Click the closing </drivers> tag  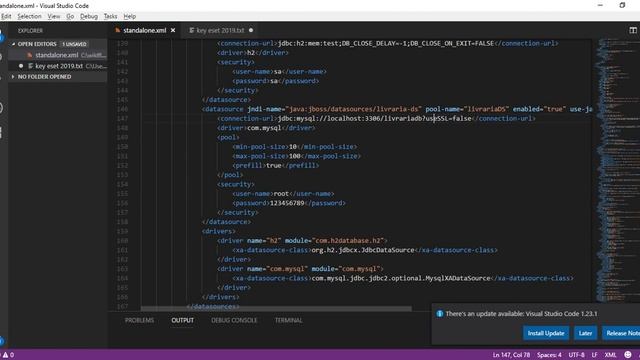[x=221, y=297]
